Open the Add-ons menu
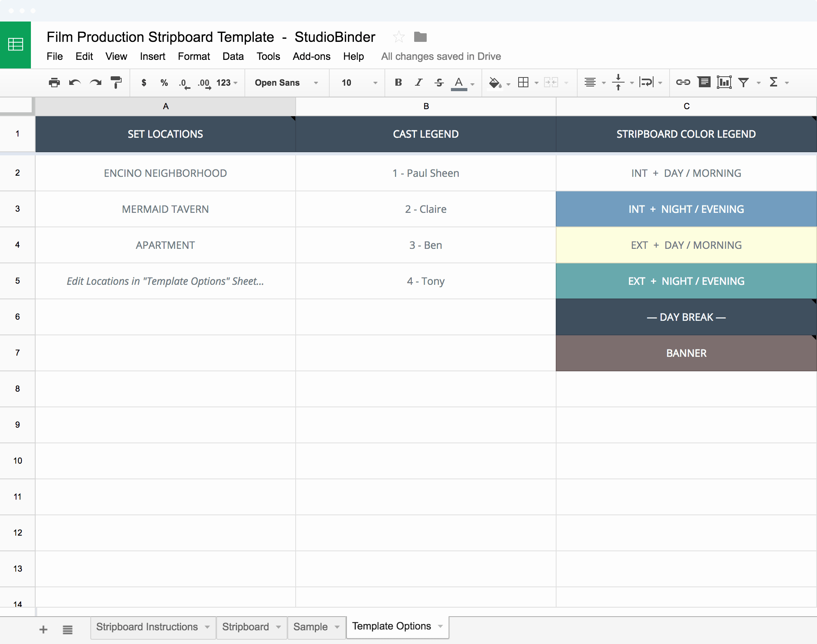Viewport: 817px width, 644px height. pyautogui.click(x=311, y=56)
